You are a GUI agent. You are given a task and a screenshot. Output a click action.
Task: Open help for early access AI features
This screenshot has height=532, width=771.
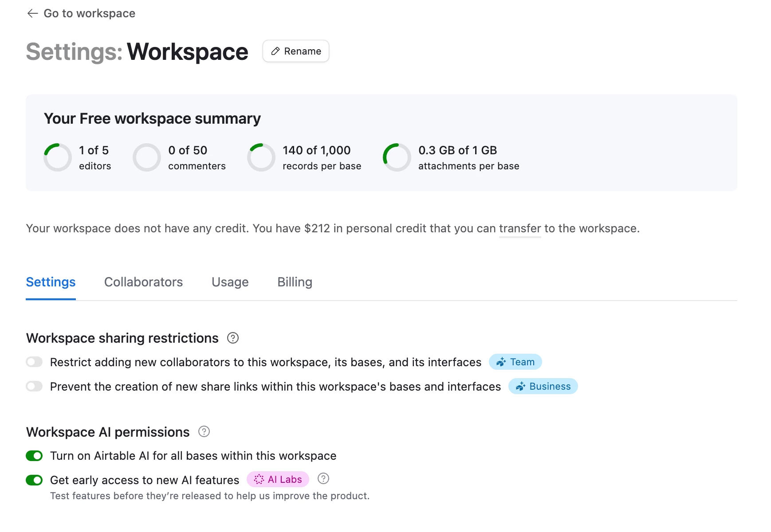(x=323, y=479)
